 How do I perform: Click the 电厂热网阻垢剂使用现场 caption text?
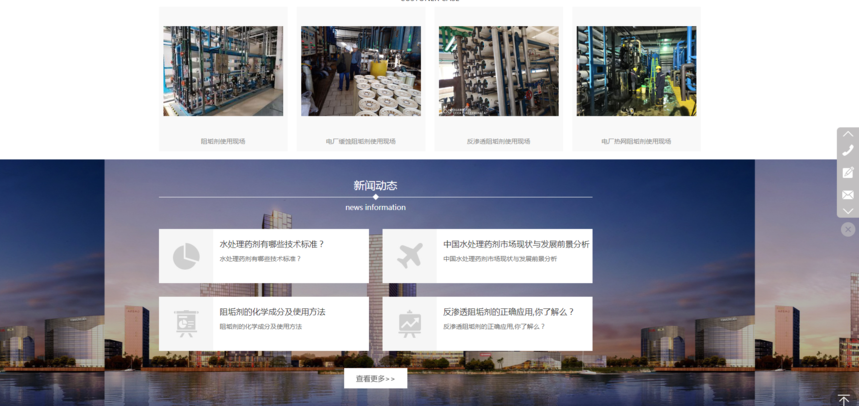coord(636,141)
